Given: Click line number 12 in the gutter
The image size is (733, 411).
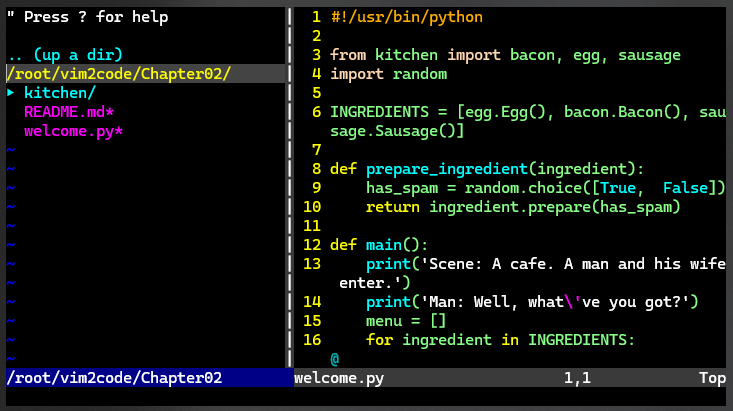Looking at the screenshot, I should pos(312,245).
